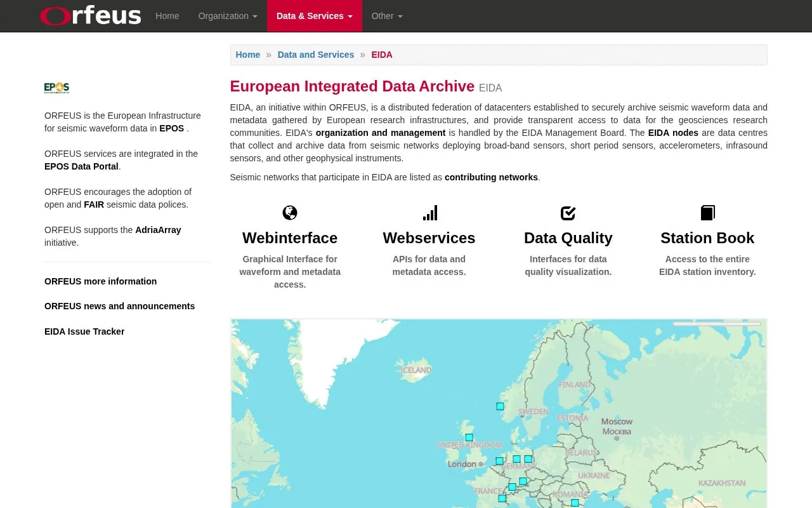Go to Home in the top navbar

click(x=167, y=16)
